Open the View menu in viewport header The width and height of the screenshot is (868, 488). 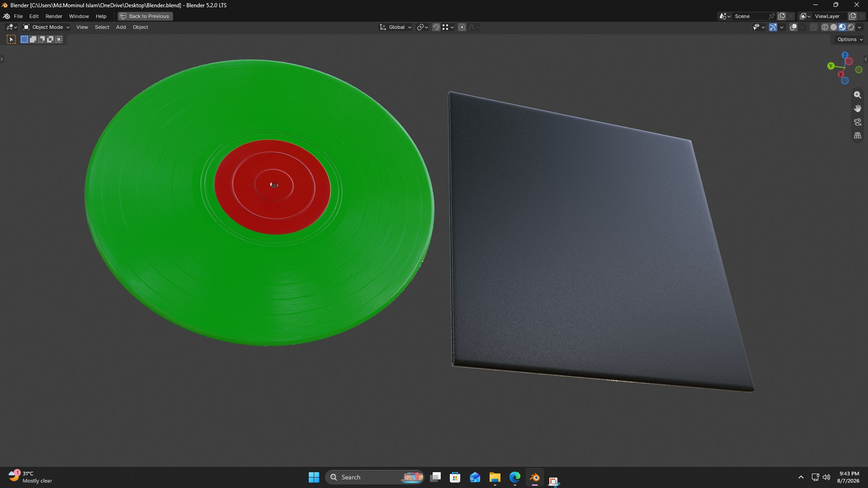click(82, 27)
